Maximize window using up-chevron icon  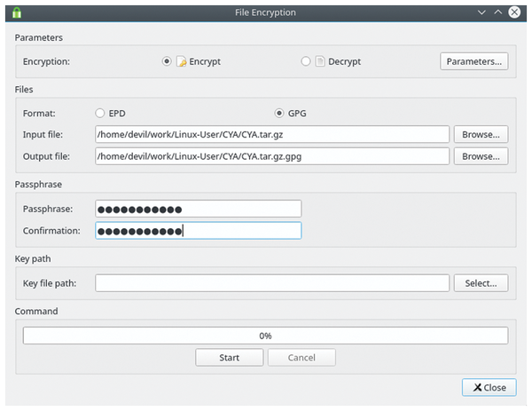tap(498, 12)
